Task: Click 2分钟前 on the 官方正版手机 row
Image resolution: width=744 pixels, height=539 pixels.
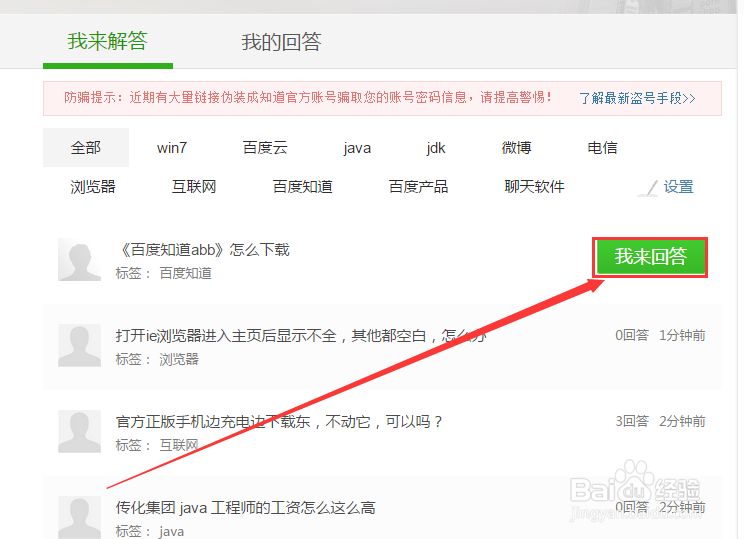Action: click(x=682, y=421)
